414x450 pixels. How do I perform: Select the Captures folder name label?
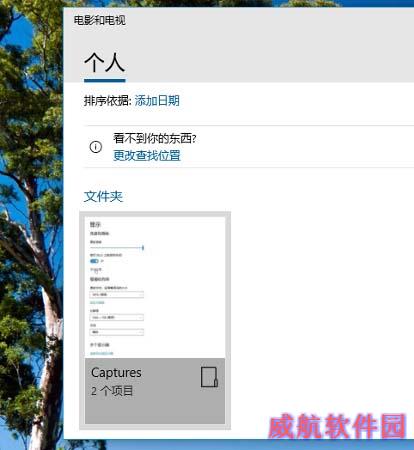pyautogui.click(x=116, y=373)
